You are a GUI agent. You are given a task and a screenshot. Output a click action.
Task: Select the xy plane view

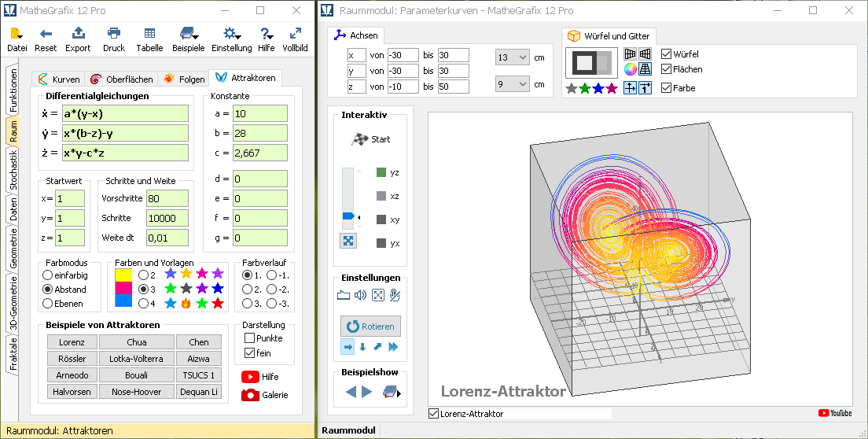tap(381, 219)
